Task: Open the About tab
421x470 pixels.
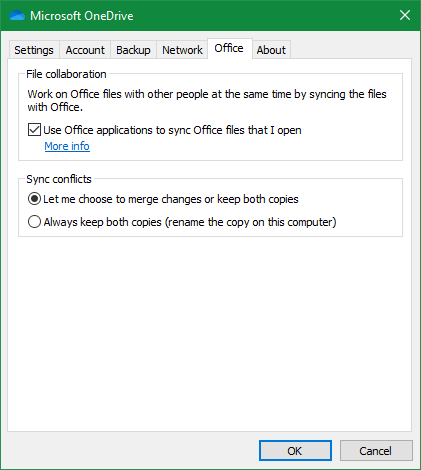Action: (271, 50)
